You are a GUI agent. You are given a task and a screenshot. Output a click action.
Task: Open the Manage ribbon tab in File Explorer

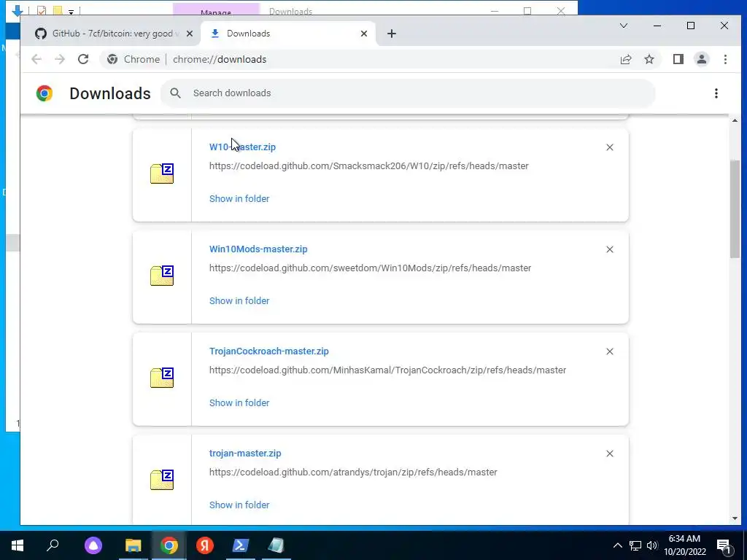[x=216, y=10]
